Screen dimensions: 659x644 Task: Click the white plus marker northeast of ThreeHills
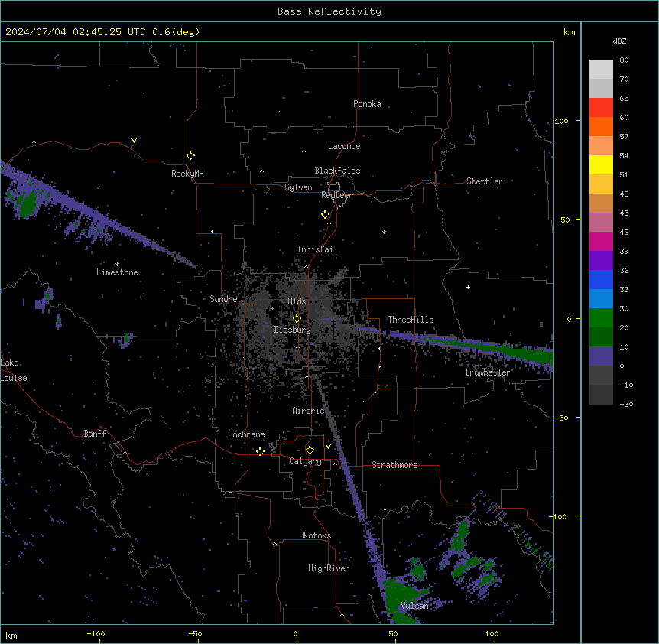(468, 287)
